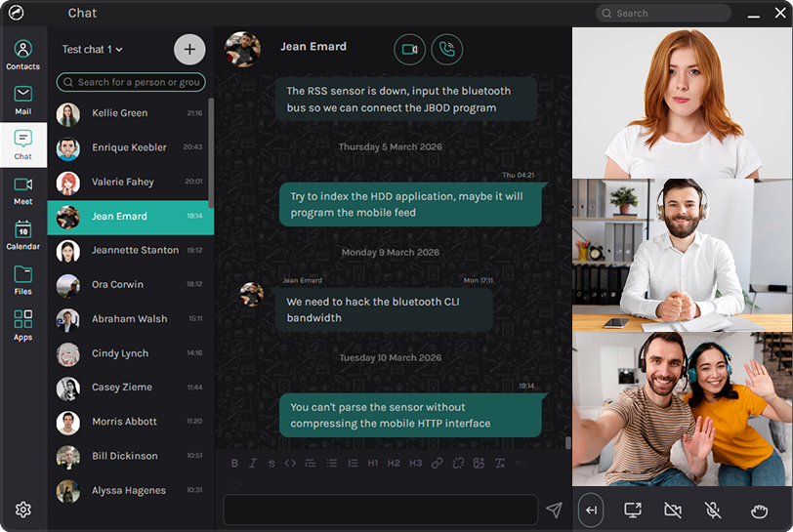Click the message about parsing the sensor
The height and width of the screenshot is (532, 793).
pyautogui.click(x=410, y=415)
